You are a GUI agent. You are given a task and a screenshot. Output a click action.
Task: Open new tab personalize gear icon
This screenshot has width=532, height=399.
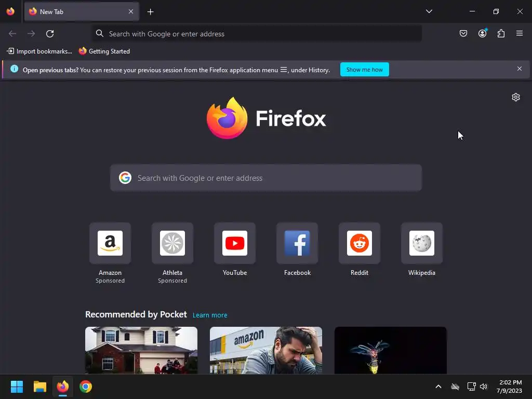tap(516, 97)
